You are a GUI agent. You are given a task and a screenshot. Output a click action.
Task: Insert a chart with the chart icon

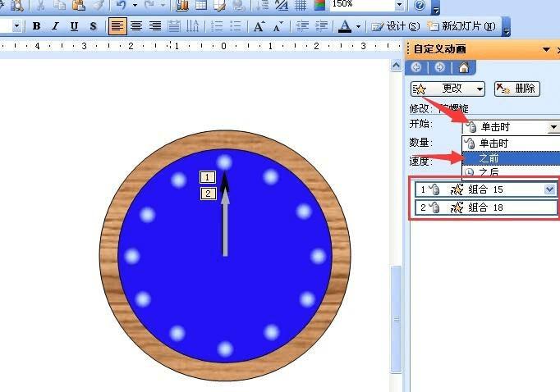pos(182,5)
